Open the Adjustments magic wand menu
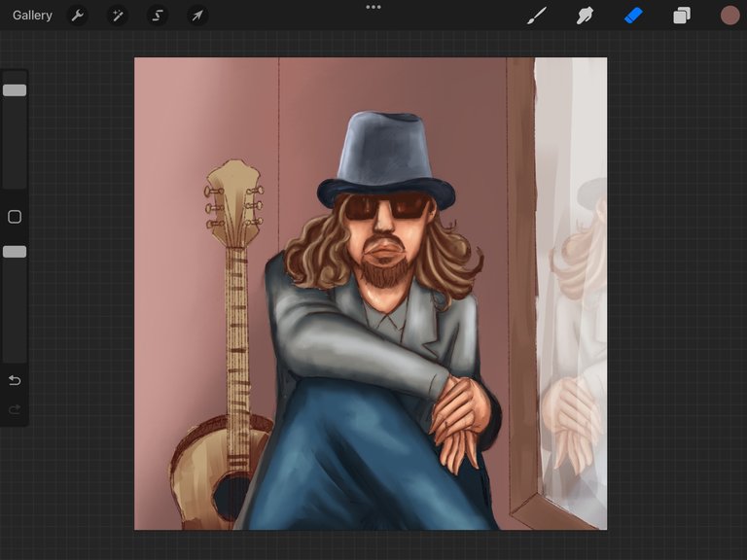The height and width of the screenshot is (560, 747). pyautogui.click(x=117, y=16)
